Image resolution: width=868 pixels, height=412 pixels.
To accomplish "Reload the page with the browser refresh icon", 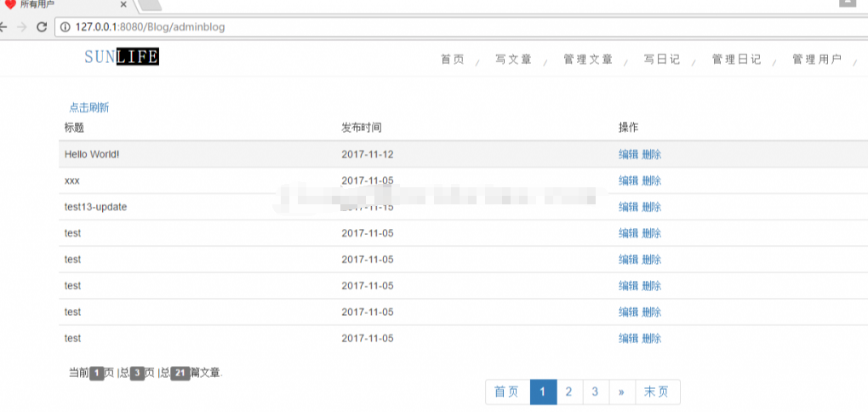I will [41, 26].
